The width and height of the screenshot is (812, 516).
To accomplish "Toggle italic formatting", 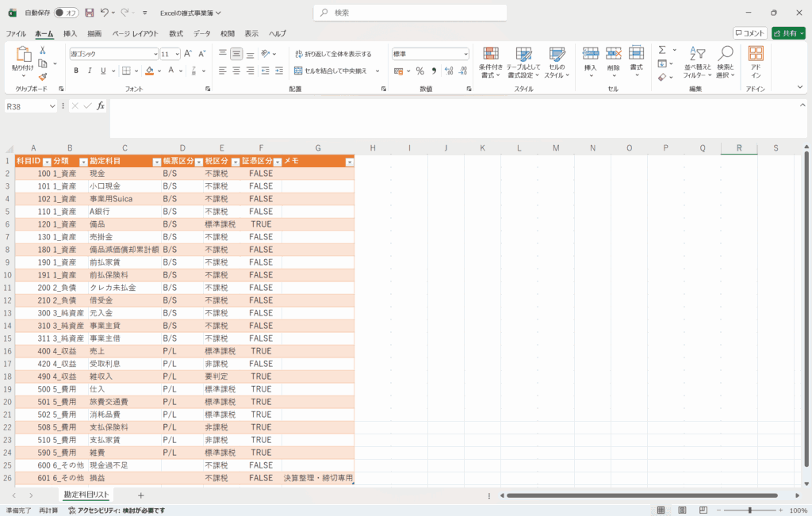I will coord(90,71).
